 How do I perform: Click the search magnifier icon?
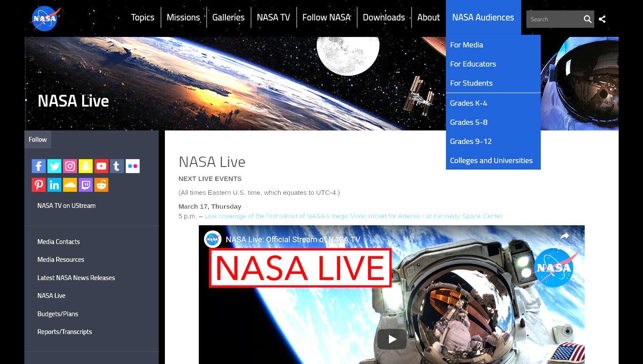coord(587,19)
